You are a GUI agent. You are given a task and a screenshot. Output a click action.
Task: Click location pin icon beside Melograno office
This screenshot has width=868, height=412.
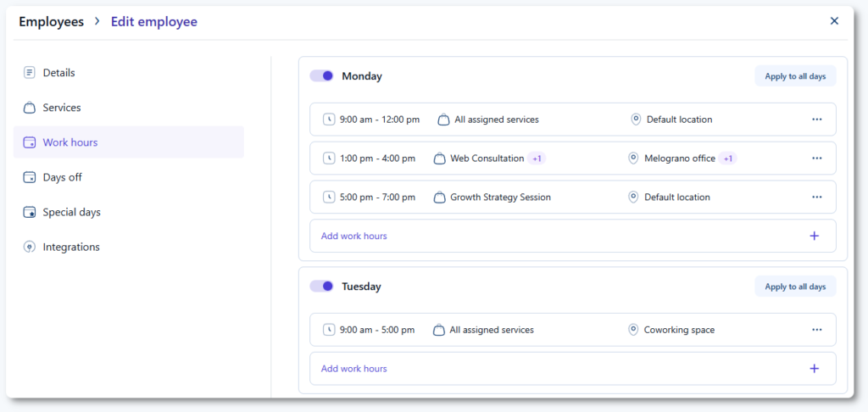tap(632, 159)
